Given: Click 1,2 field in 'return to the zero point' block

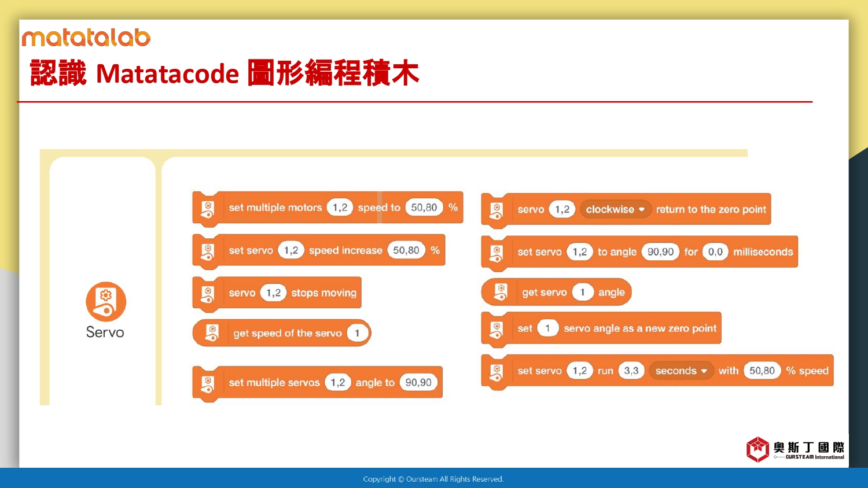Looking at the screenshot, I should [x=562, y=209].
